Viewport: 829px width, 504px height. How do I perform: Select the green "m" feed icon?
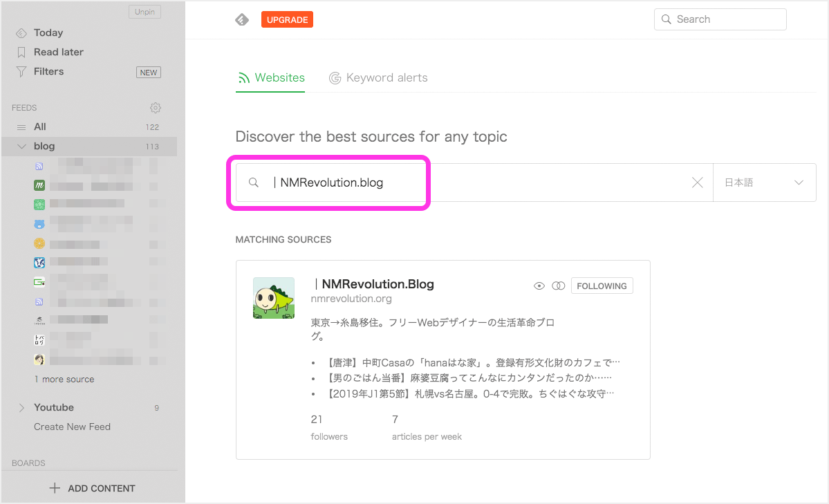pos(39,185)
